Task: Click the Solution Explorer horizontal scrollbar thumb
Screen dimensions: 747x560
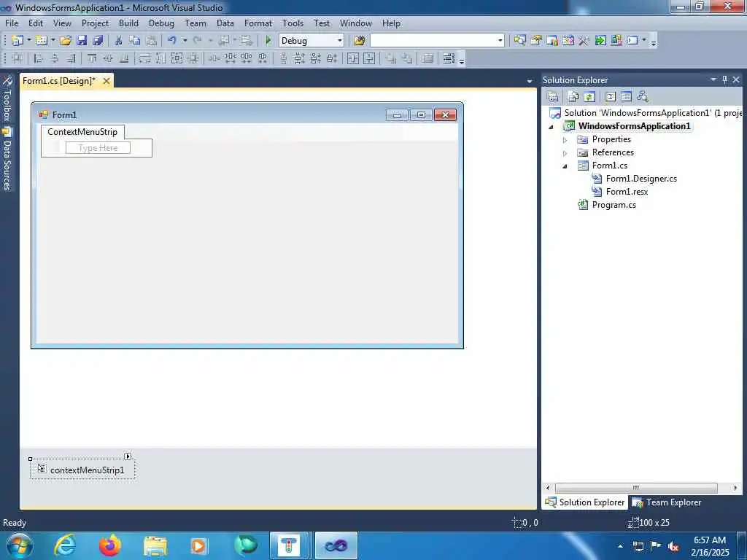Action: [636, 488]
